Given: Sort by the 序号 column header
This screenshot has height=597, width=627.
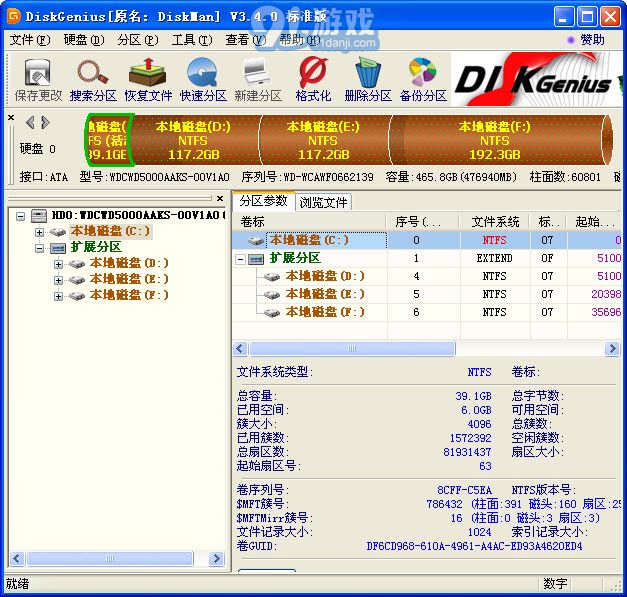Looking at the screenshot, I should 423,222.
